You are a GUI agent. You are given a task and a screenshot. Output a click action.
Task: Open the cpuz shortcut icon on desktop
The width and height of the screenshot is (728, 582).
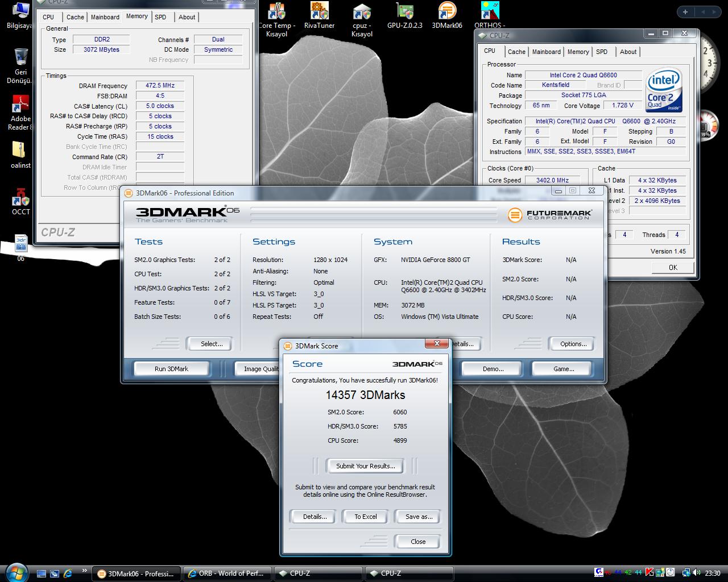tap(362, 19)
